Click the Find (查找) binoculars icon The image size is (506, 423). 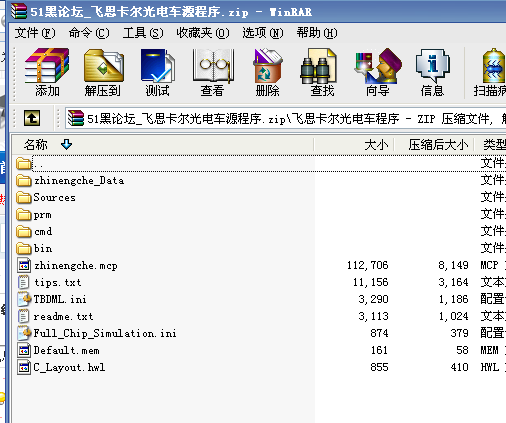click(319, 65)
